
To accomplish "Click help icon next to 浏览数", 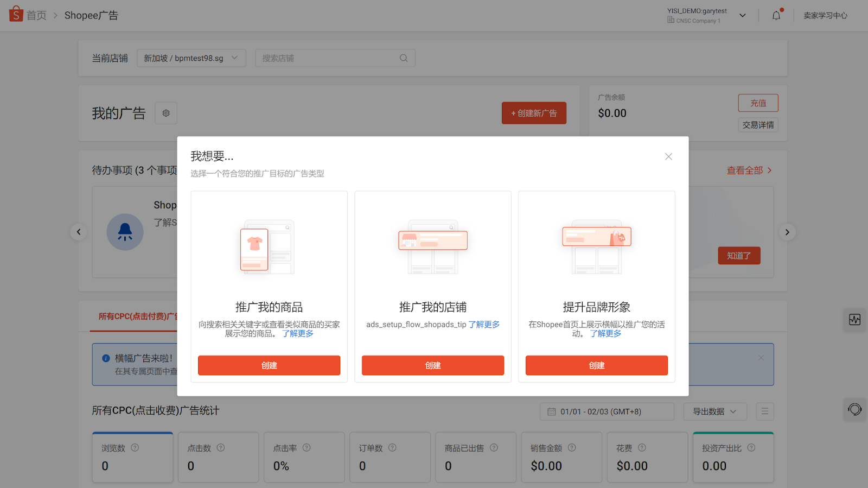I will pyautogui.click(x=135, y=448).
